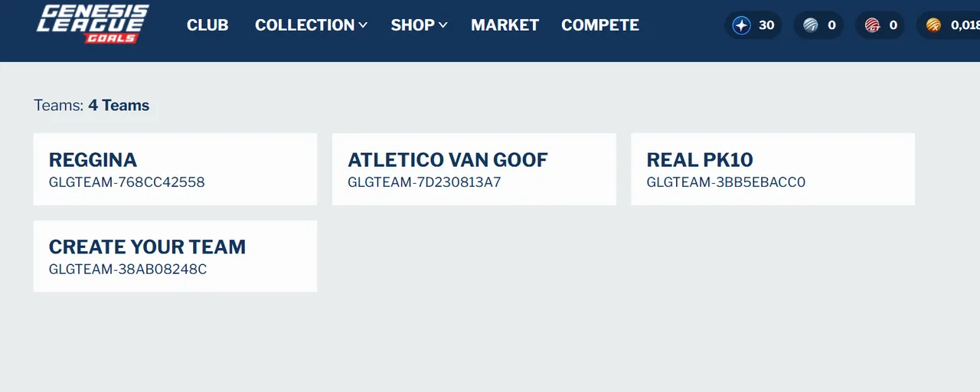Select the REAL PK10 team card
980x392 pixels.
(773, 169)
